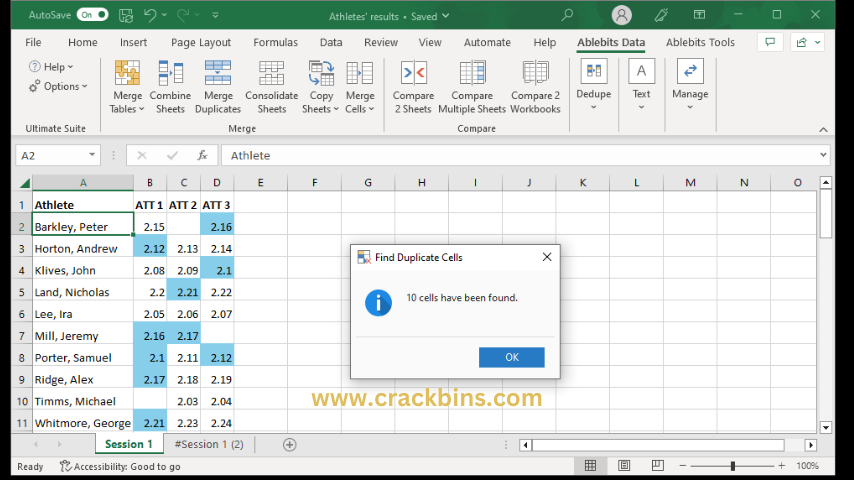Open the user account profile
The height and width of the screenshot is (480, 854).
click(621, 15)
